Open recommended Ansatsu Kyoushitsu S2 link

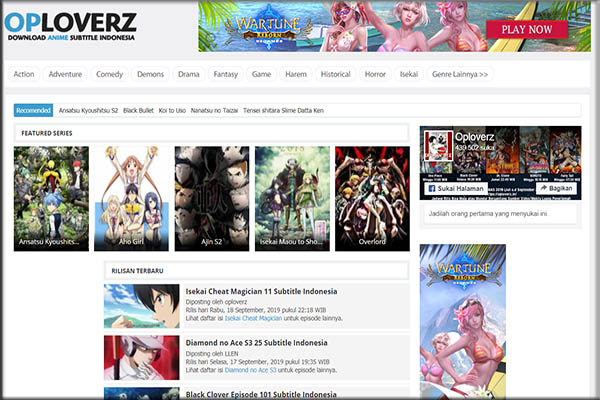[88, 111]
